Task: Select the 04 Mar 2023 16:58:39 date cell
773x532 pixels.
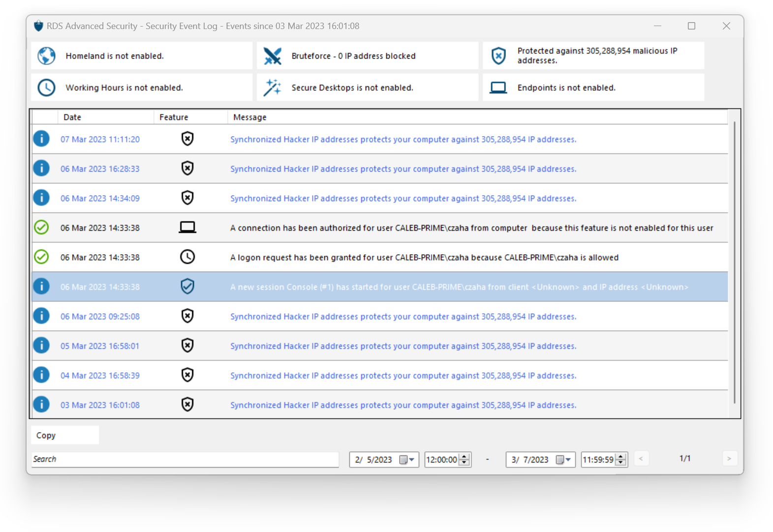Action: [100, 376]
